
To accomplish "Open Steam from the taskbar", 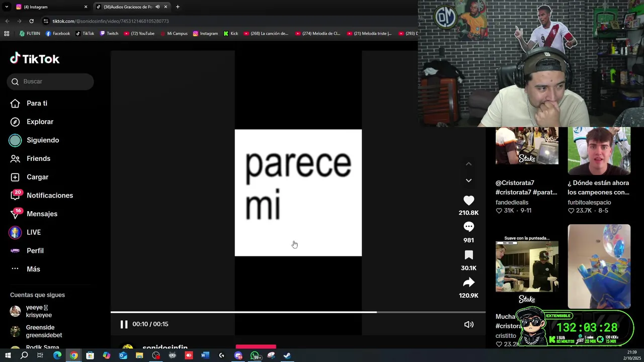I will 287,355.
